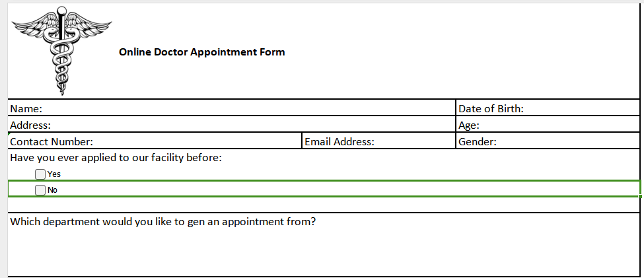Tick the Yes checkbox
Image resolution: width=644 pixels, height=278 pixels.
click(x=40, y=174)
